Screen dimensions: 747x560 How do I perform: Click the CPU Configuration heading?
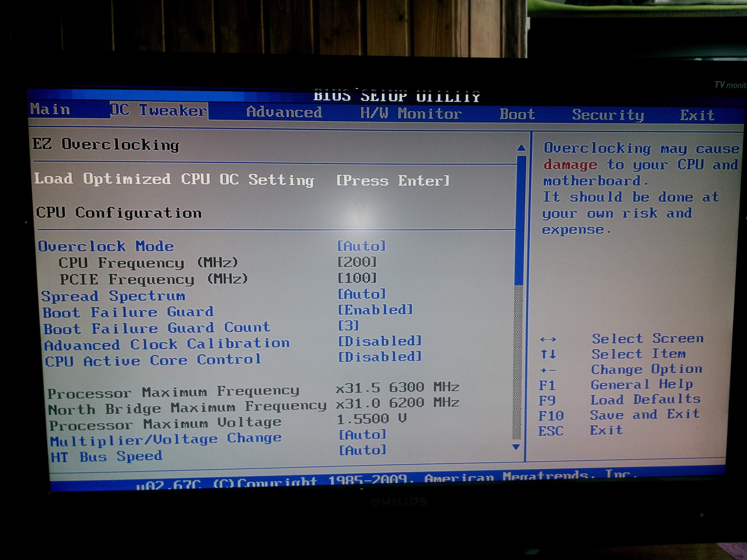(119, 213)
